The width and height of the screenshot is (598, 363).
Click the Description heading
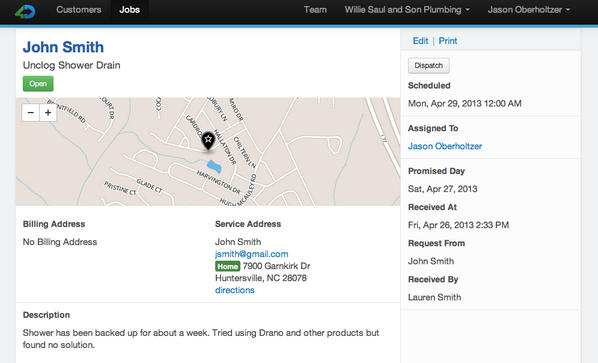(x=47, y=315)
